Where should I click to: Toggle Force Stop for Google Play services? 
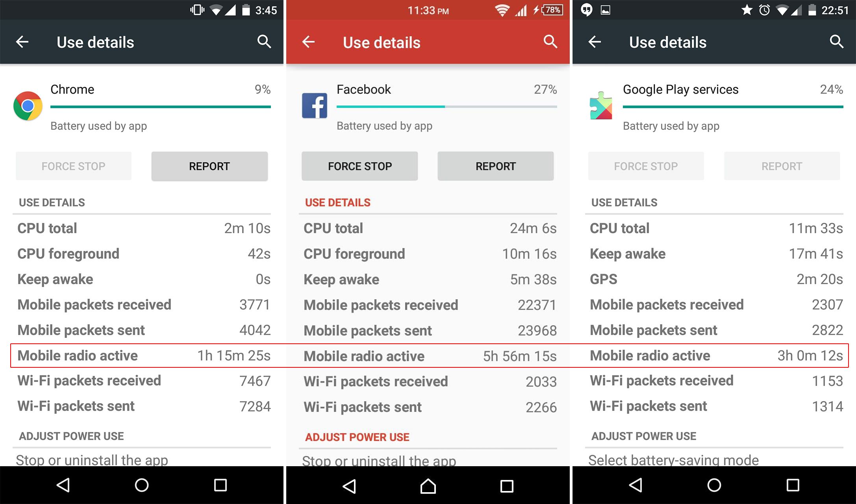click(x=647, y=167)
